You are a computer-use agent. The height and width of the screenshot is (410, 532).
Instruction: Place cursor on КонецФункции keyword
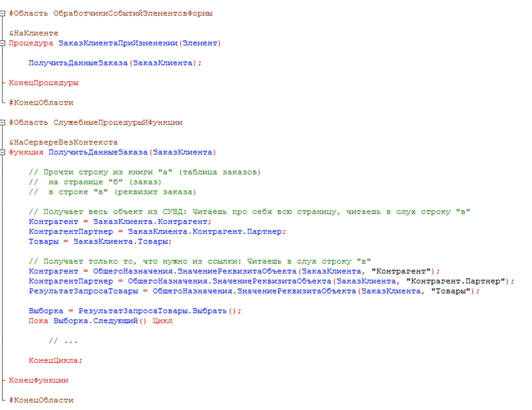(x=38, y=381)
